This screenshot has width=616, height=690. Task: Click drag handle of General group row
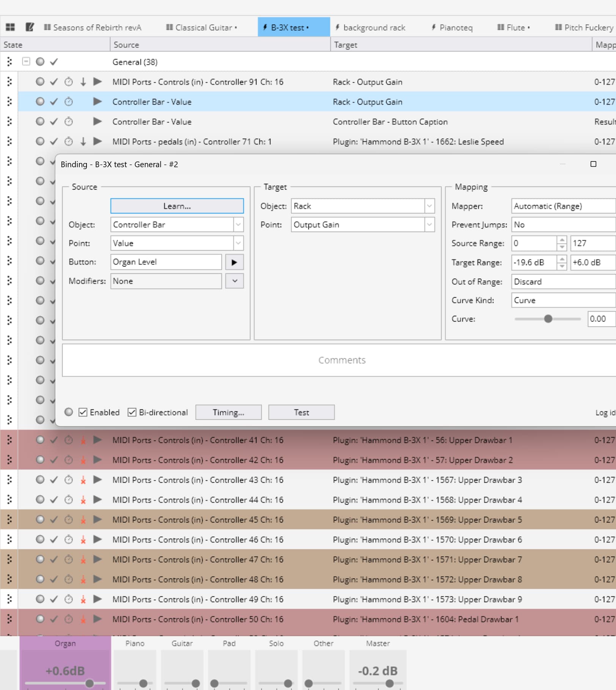click(x=9, y=62)
